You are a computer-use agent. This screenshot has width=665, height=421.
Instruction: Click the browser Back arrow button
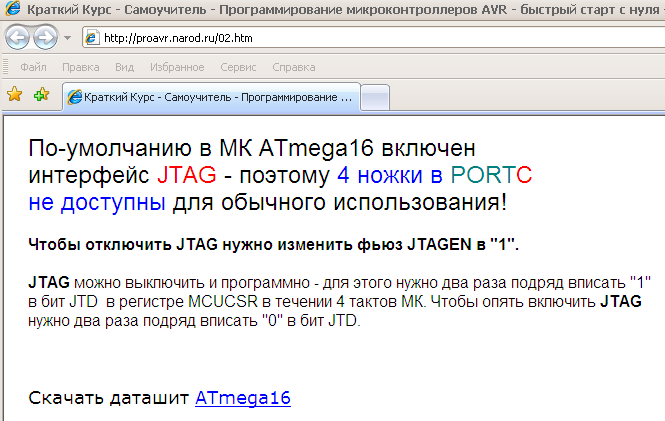point(17,38)
